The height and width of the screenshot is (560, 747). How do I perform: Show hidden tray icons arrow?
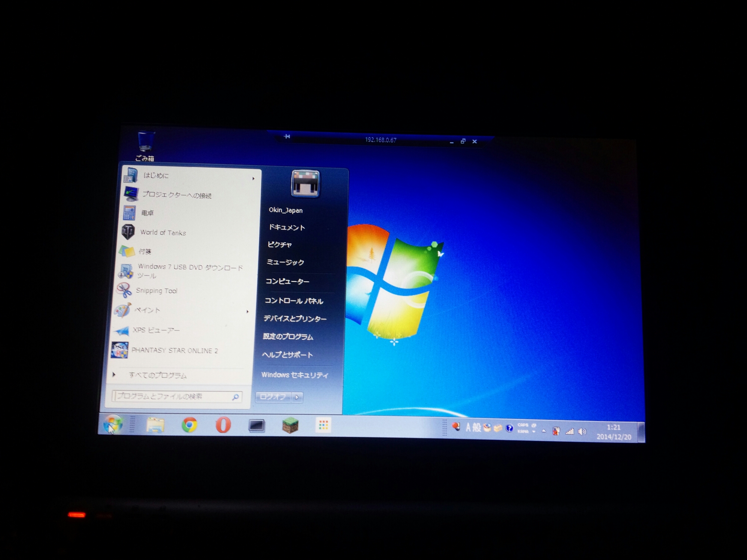point(544,431)
